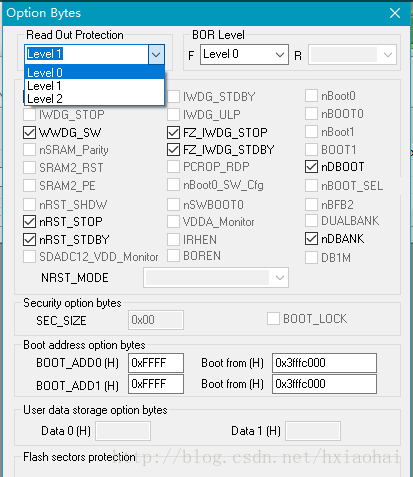Toggle the WWDG_SW checkbox
The width and height of the screenshot is (413, 477).
click(29, 133)
